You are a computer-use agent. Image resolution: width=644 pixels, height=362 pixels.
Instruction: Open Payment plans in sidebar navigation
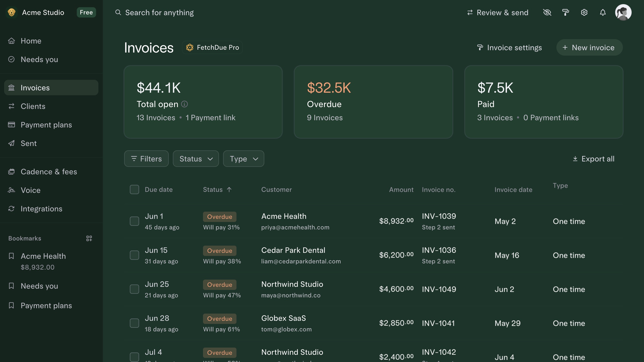(x=51, y=125)
